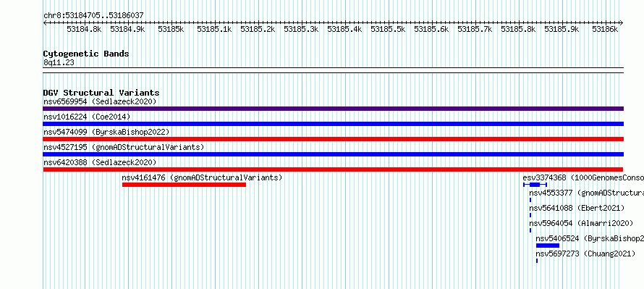Click the esv3374368 variant label
The width and height of the screenshot is (644, 289).
pos(583,177)
